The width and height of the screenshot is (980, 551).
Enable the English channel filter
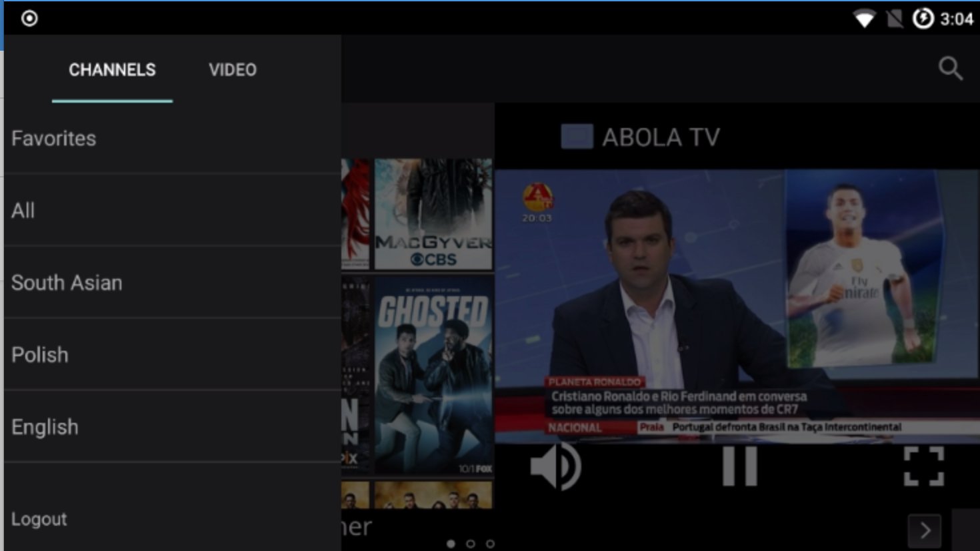coord(44,427)
